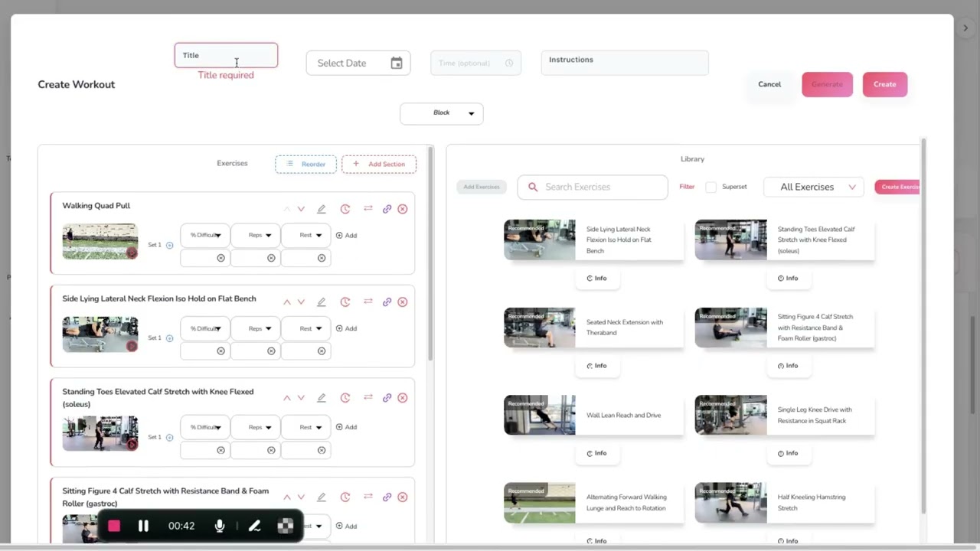The width and height of the screenshot is (980, 551).
Task: Open Rest dropdown for Walking Quad Pull
Action: coord(306,236)
